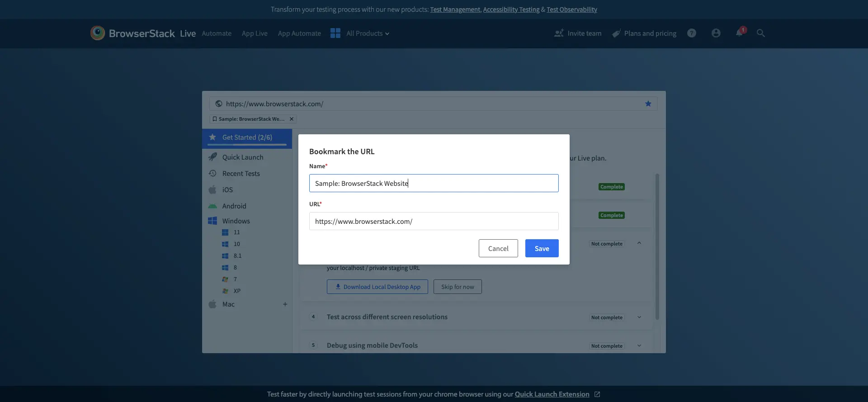This screenshot has height=402, width=868.
Task: Cancel the bookmark dialog
Action: [498, 248]
